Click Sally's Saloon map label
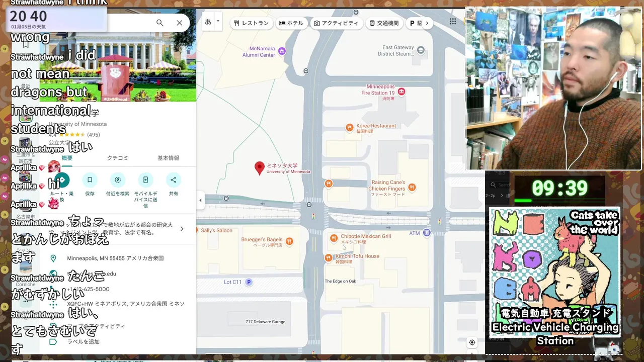The image size is (644, 362). point(216,231)
